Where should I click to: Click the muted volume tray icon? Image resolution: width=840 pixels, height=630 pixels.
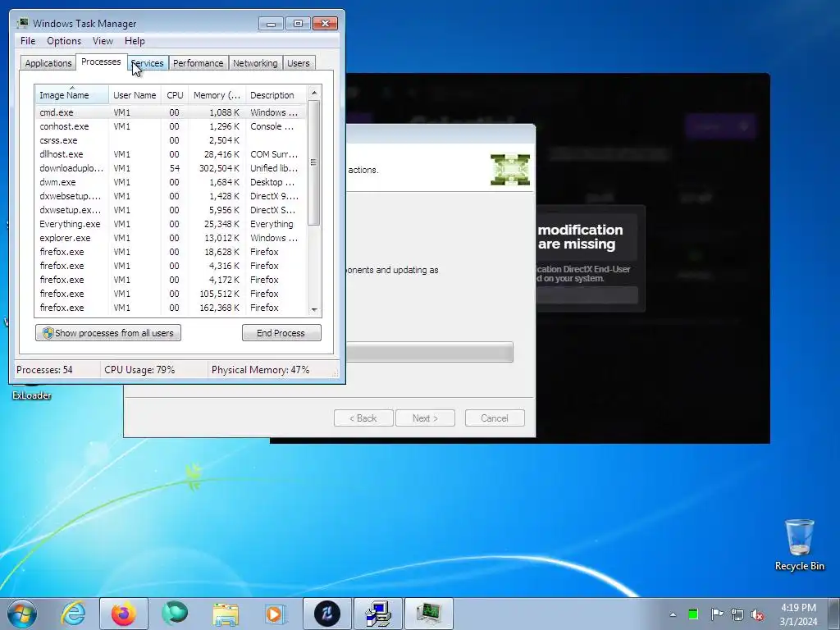[757, 614]
